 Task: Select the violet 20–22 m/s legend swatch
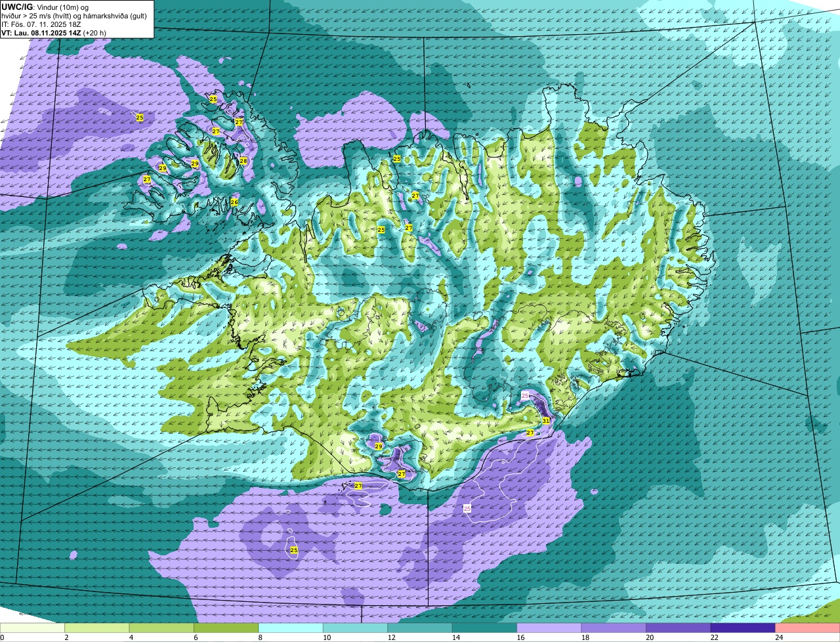tap(679, 628)
